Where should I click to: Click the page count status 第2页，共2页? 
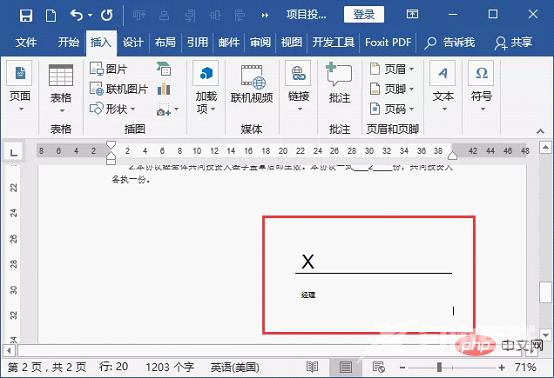pos(47,367)
